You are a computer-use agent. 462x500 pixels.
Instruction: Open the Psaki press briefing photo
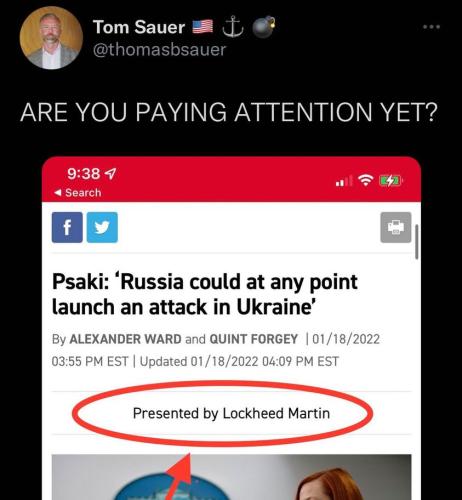coord(231,477)
